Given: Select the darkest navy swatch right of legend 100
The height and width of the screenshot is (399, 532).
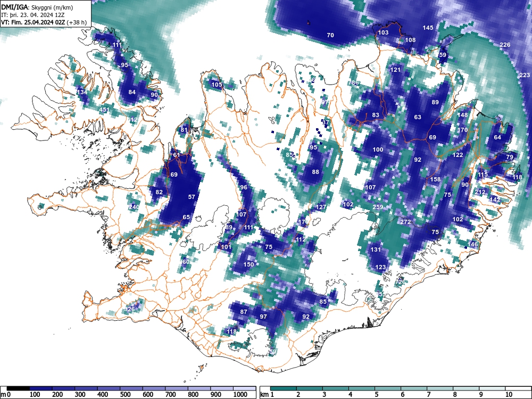Looking at the screenshot, I should click(41, 388).
